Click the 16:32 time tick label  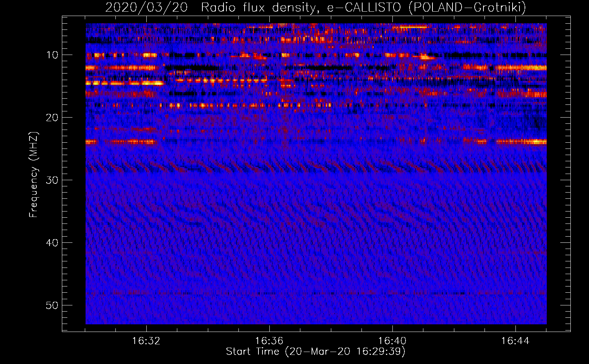click(146, 341)
